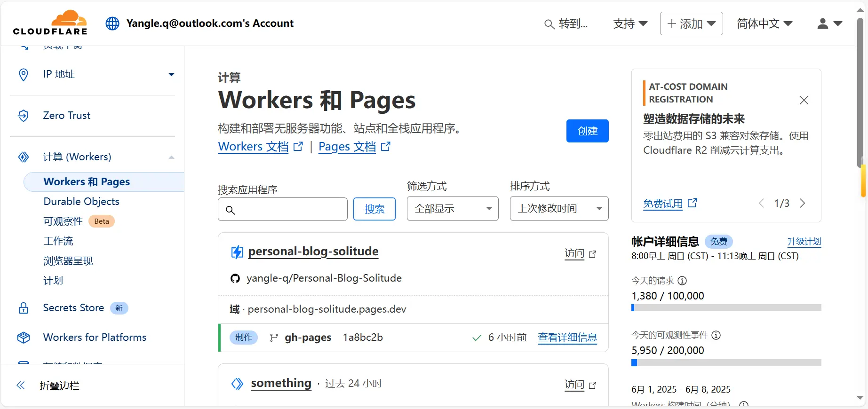Click 查看详细信息 for gh-pages deployment
Image resolution: width=868 pixels, height=409 pixels.
click(x=567, y=338)
